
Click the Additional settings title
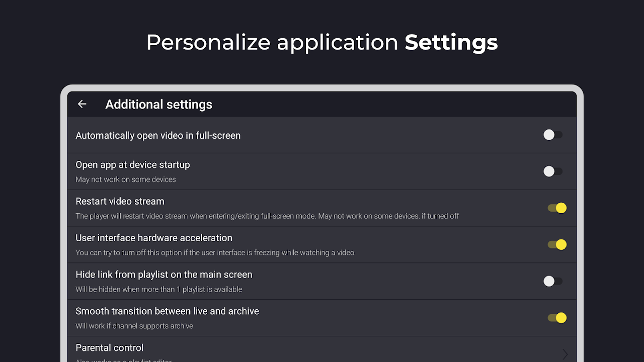click(158, 105)
